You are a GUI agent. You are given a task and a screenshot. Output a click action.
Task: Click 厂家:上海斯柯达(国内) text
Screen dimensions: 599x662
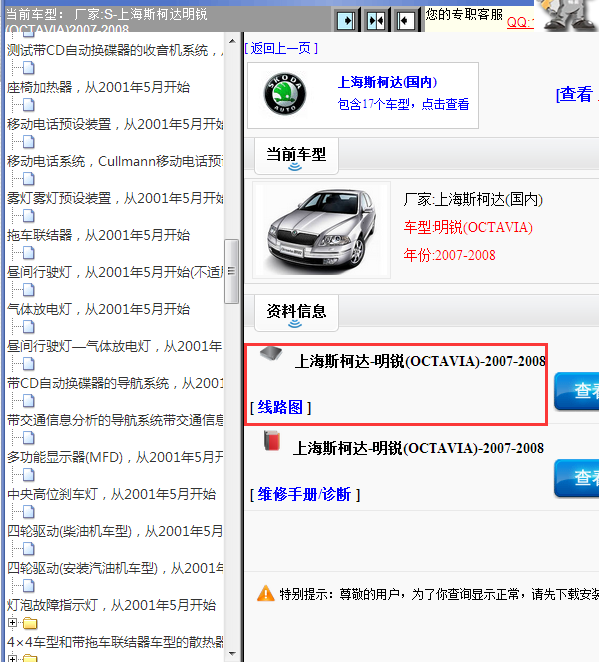(473, 199)
